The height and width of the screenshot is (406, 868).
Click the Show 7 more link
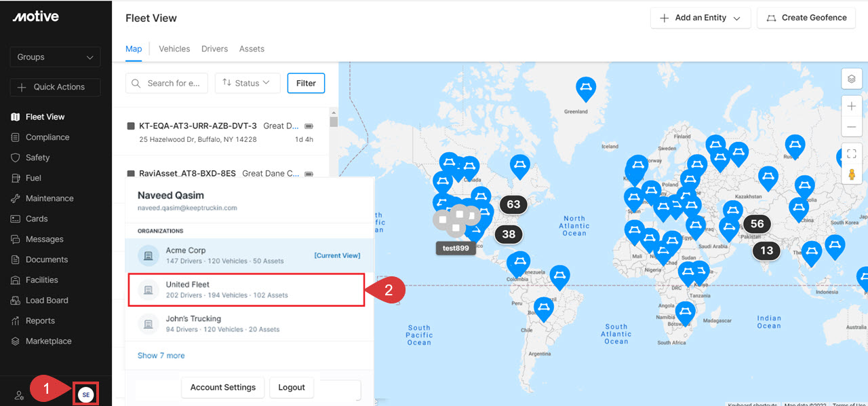[161, 356]
